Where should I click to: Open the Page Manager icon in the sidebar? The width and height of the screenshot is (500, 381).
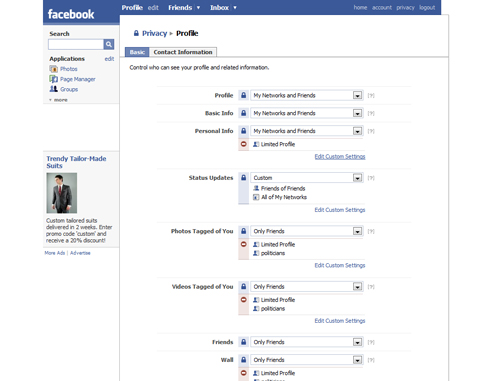(x=53, y=79)
